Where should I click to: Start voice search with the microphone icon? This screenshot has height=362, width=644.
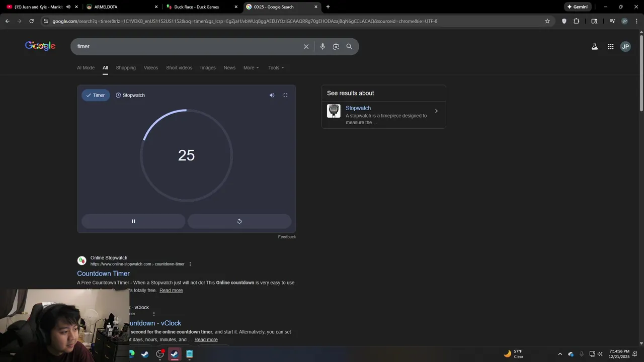tap(323, 46)
